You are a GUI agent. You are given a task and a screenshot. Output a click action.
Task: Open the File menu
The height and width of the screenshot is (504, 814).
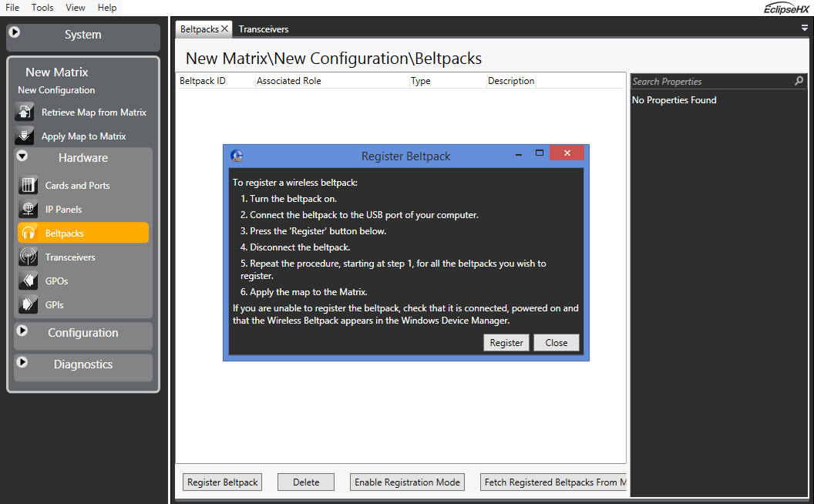tap(12, 7)
